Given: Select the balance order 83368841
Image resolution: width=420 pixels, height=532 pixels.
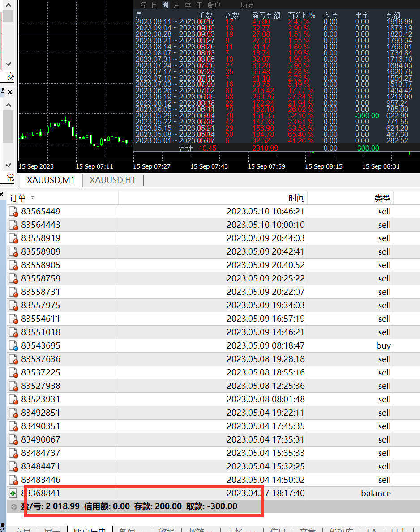Looking at the screenshot, I should tap(41, 494).
